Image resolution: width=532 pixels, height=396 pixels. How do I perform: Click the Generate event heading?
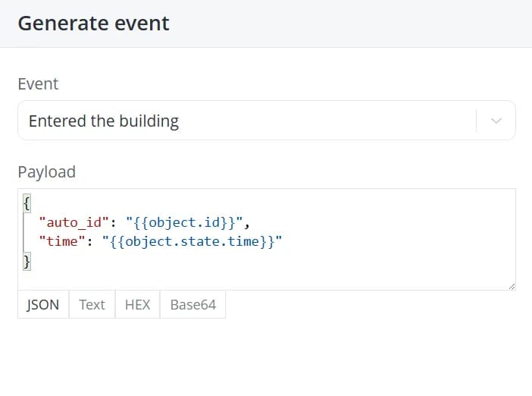pos(94,24)
